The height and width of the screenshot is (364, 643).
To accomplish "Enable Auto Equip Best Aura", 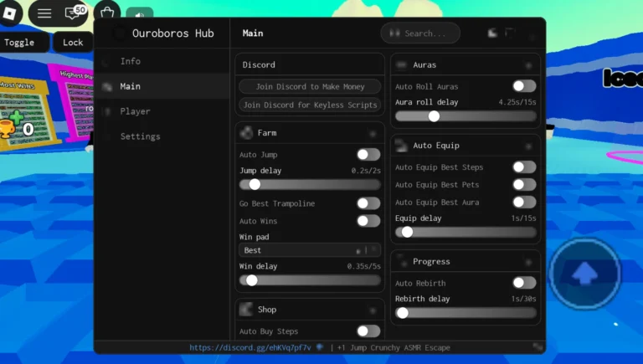I will tap(524, 203).
